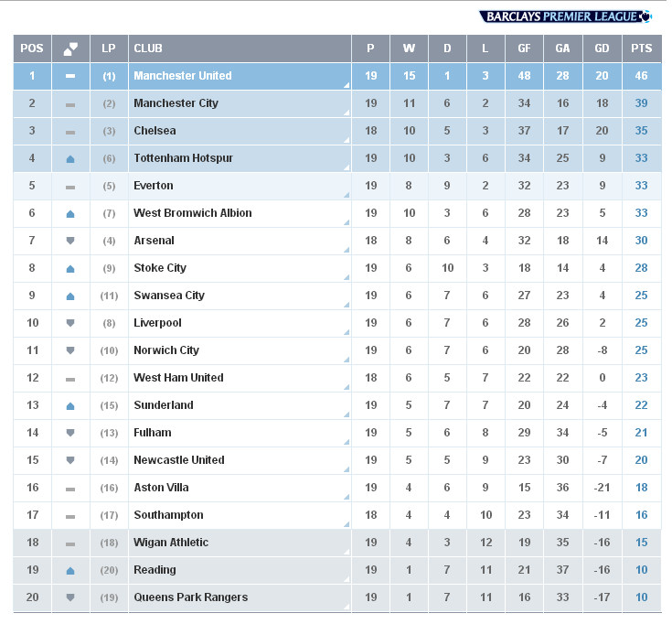Click Arsenal's grey down-arrow movement icon
This screenshot has height=624, width=672.
click(70, 241)
